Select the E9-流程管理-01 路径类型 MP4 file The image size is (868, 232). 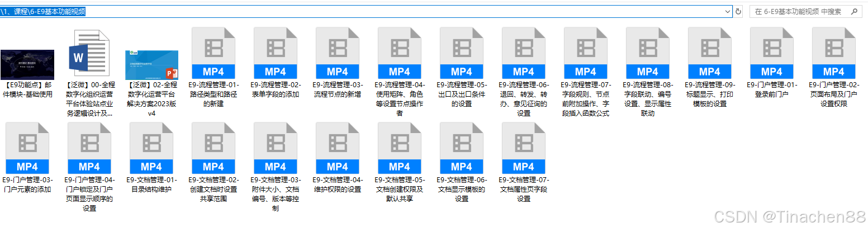213,53
